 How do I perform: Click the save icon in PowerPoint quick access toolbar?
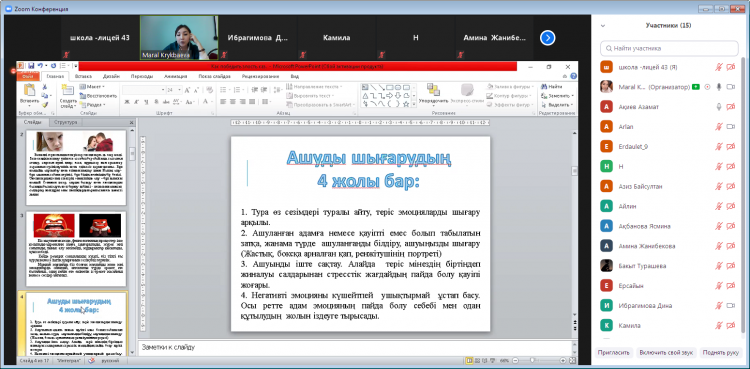tap(31, 66)
